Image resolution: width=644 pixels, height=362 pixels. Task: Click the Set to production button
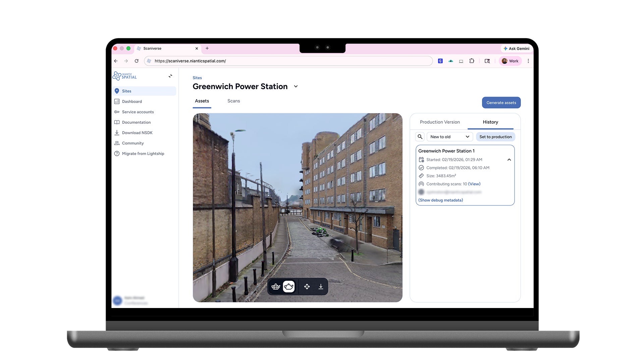495,137
